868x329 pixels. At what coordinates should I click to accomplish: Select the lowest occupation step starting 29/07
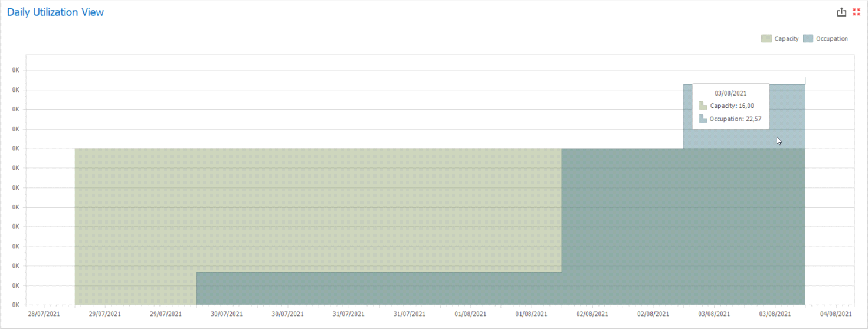[x=378, y=288]
